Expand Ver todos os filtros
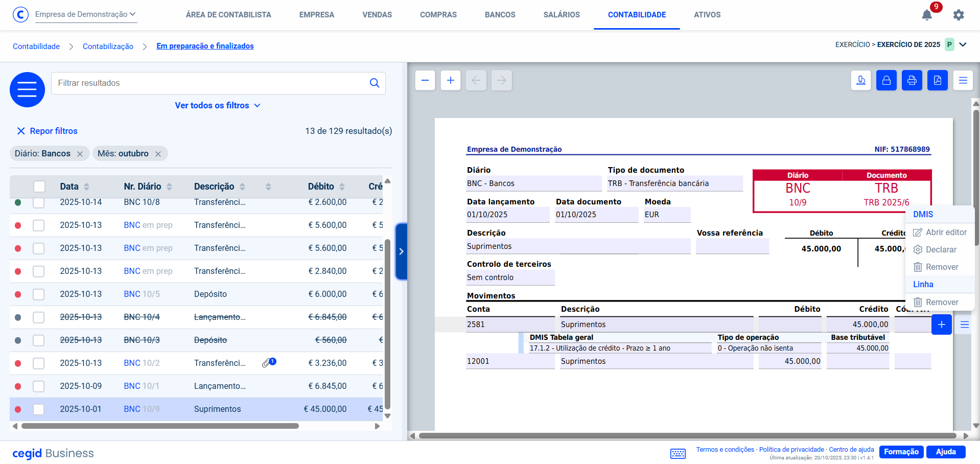This screenshot has width=980, height=464. [218, 105]
